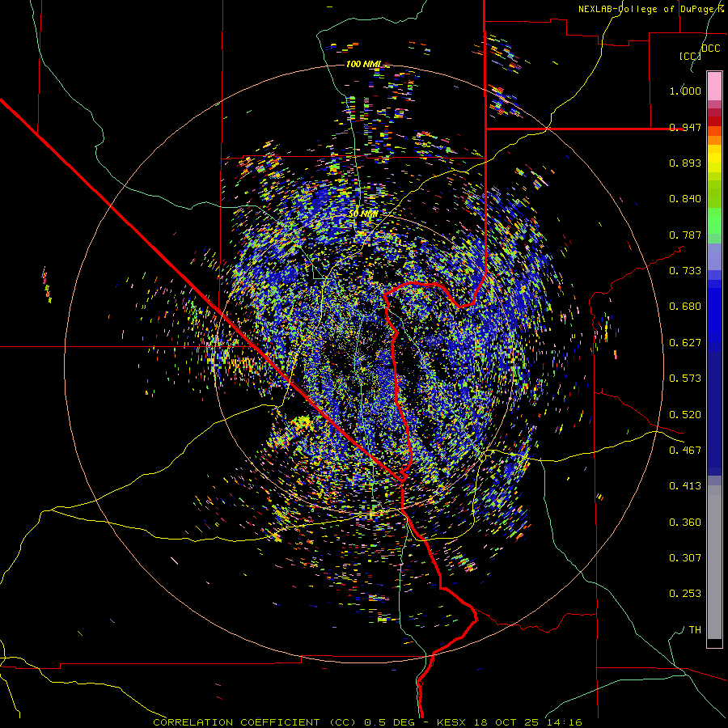728x728 pixels.
Task: Select the 0.627 legend value
Action: click(685, 343)
